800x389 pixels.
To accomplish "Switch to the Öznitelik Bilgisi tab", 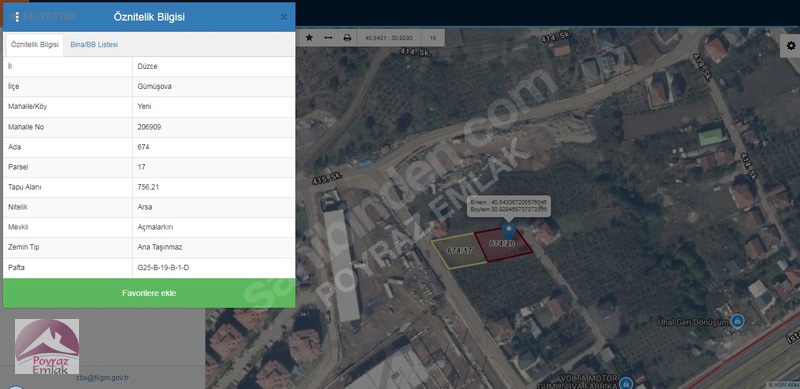I will 35,45.
